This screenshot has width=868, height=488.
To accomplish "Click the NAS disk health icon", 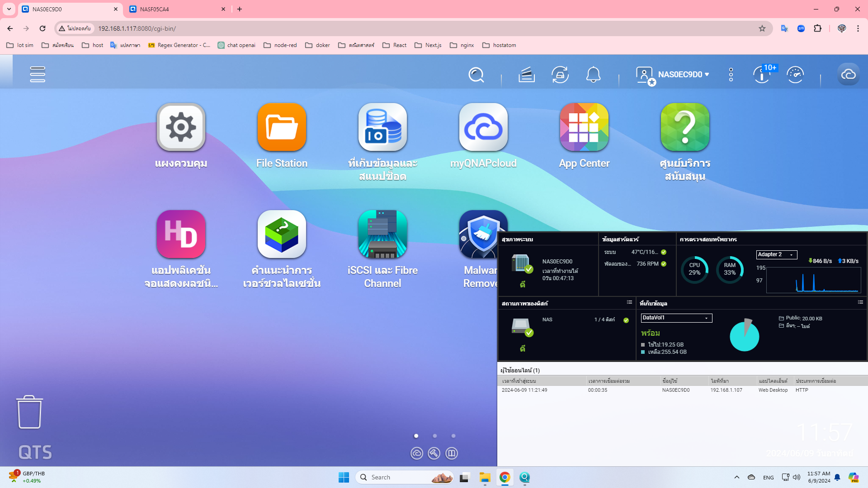I will tap(522, 327).
